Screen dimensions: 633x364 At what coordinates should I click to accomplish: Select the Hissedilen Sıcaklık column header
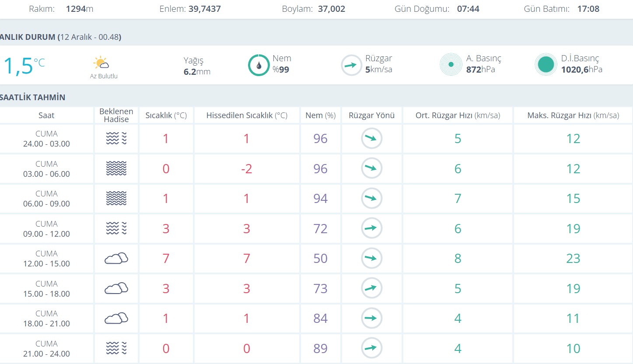(247, 115)
